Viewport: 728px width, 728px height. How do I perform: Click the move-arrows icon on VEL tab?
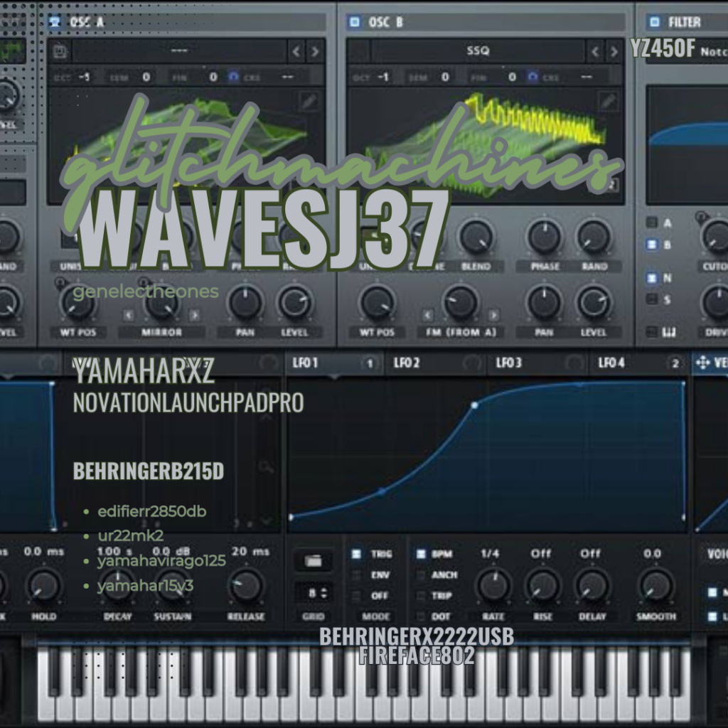coord(702,363)
